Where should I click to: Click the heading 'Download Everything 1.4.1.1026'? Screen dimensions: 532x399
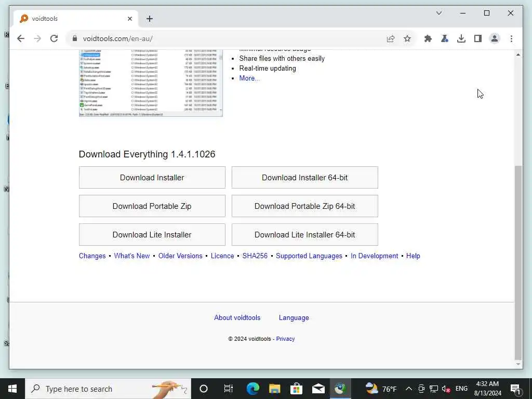[x=147, y=154]
